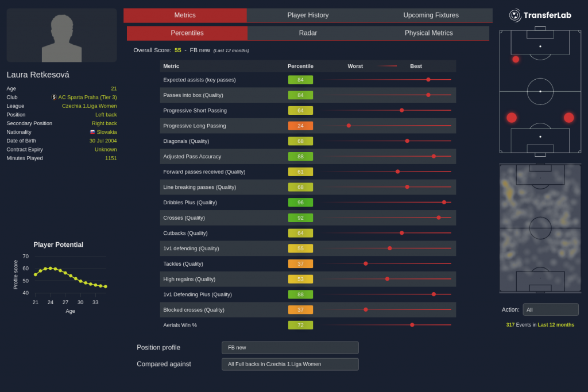The width and height of the screenshot is (588, 392).
Task: Click the top-left red position dot on pitch
Action: (516, 59)
